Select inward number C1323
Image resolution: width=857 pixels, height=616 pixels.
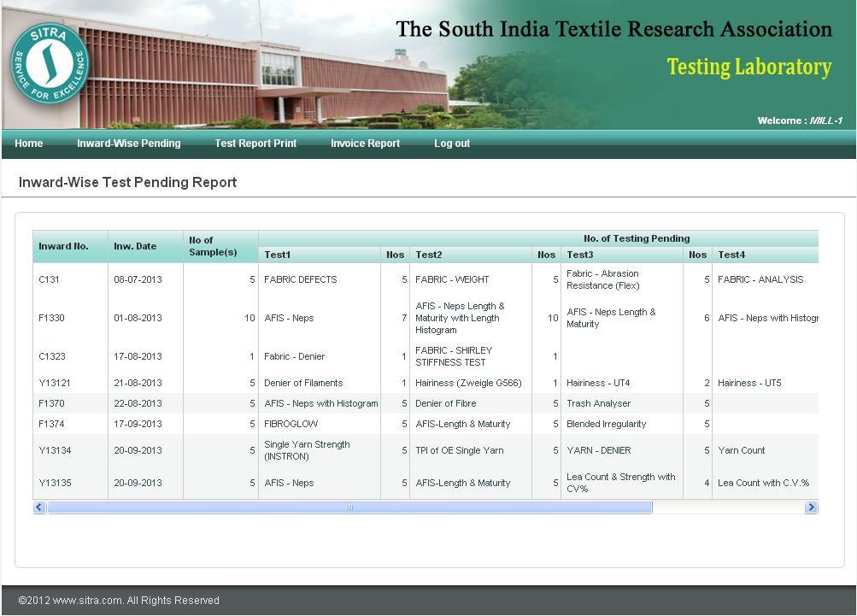pyautogui.click(x=52, y=356)
